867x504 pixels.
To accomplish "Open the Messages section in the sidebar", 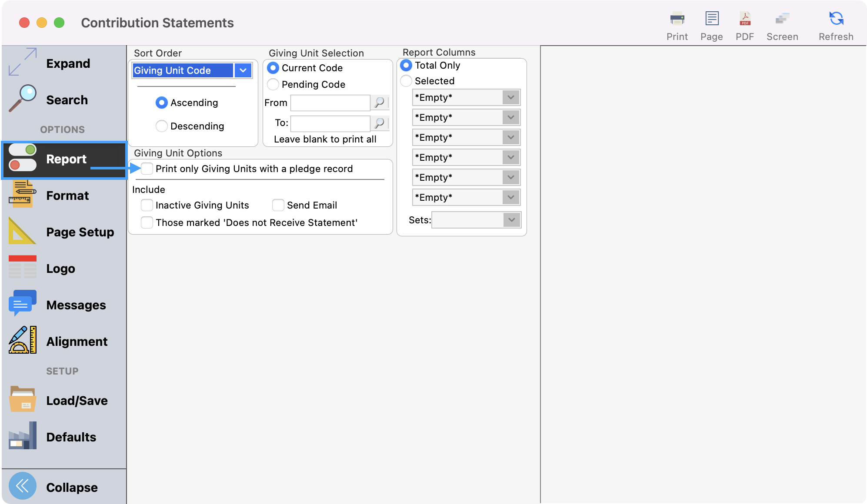I will point(76,305).
